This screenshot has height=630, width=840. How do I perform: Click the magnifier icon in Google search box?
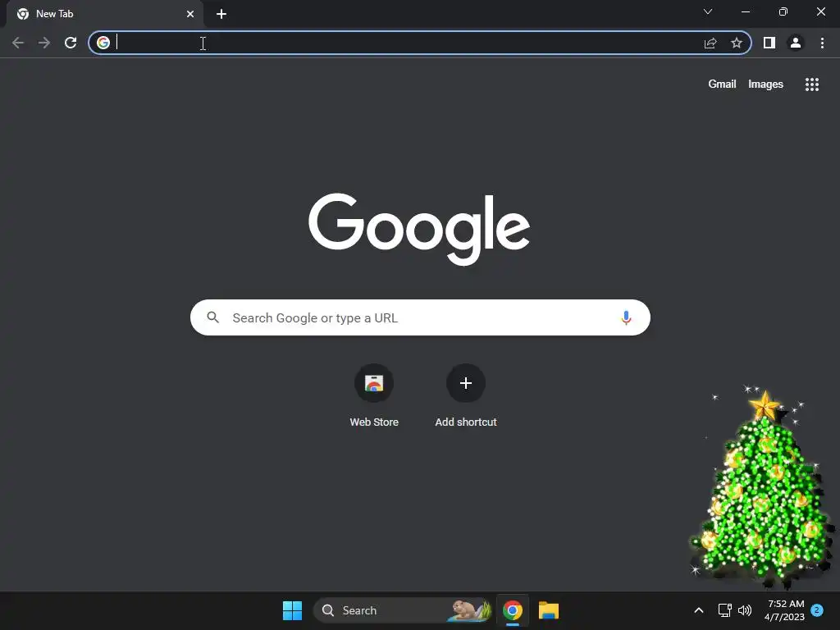[213, 317]
